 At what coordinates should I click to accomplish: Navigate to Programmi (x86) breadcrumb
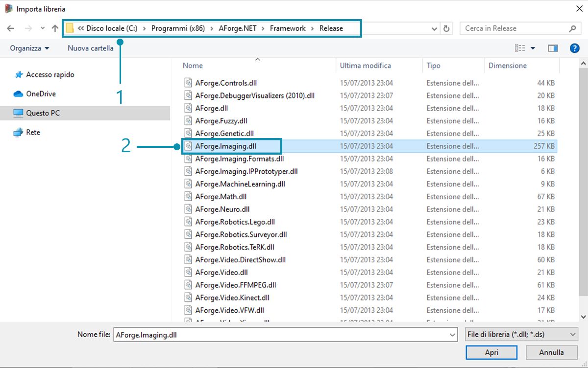[x=179, y=28]
